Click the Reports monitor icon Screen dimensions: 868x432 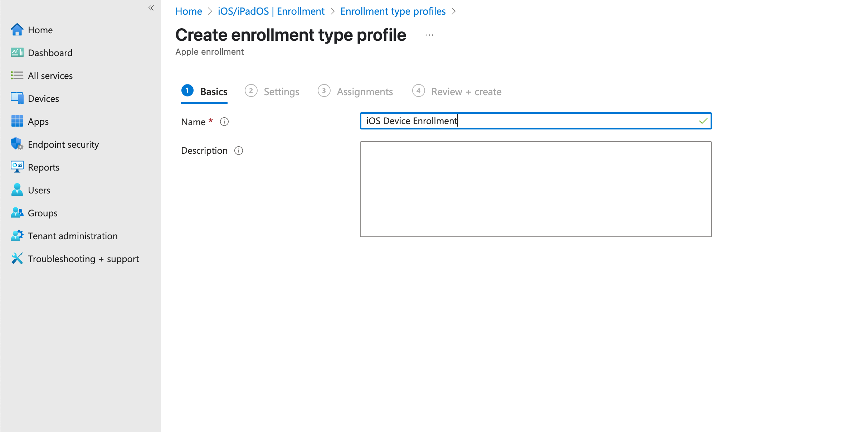coord(17,167)
